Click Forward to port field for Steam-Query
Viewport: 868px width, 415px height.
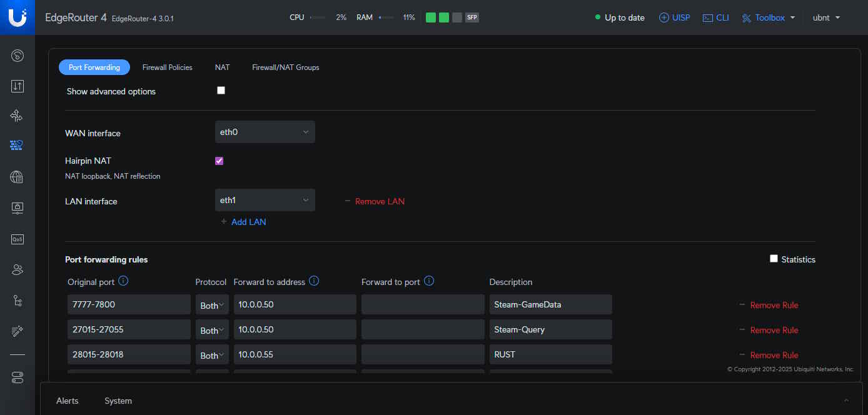423,329
